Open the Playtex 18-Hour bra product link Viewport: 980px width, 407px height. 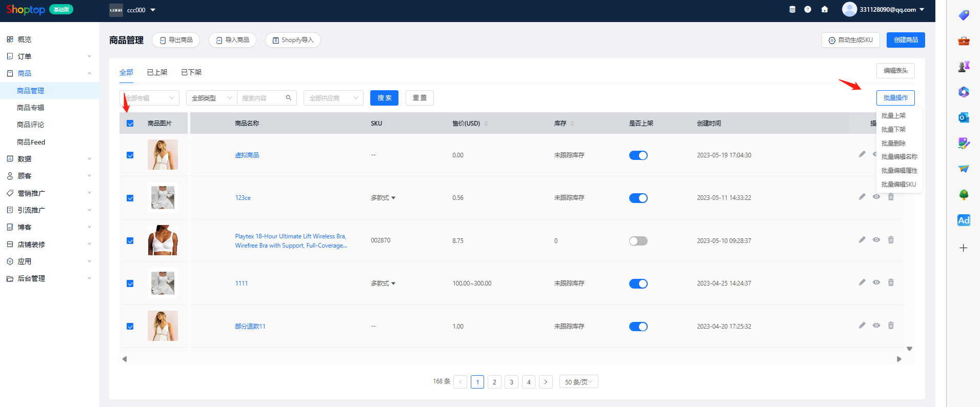[291, 241]
